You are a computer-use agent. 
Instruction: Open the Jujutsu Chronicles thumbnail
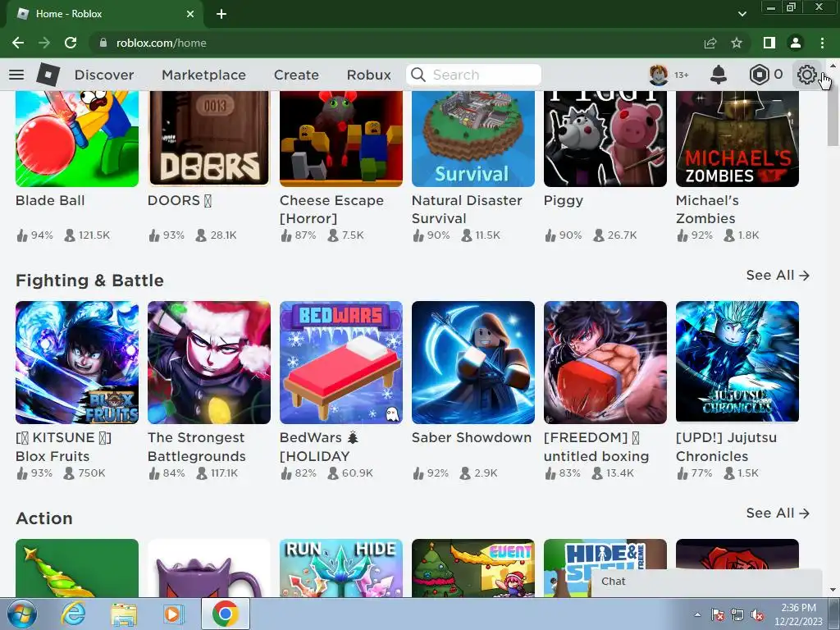click(737, 363)
